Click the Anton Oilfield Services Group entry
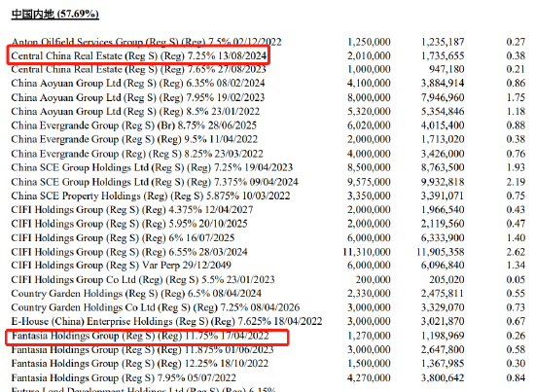Image resolution: width=535 pixels, height=392 pixels. pos(146,42)
